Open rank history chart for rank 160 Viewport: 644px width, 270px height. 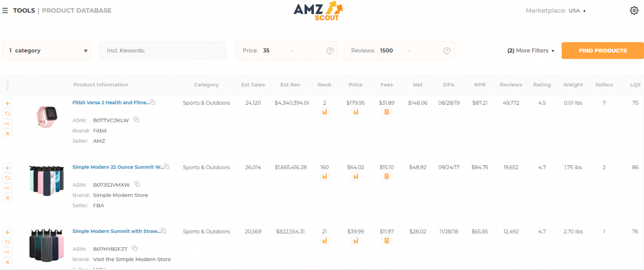325,176
